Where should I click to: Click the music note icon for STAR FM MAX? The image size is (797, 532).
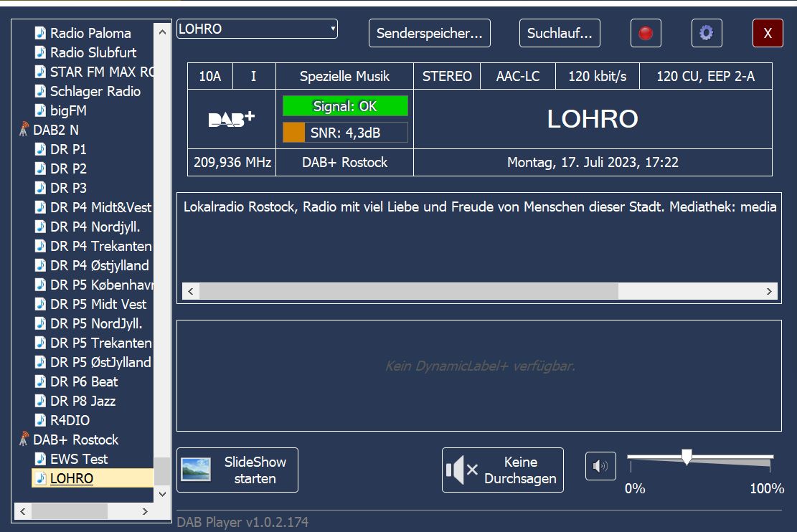click(40, 72)
